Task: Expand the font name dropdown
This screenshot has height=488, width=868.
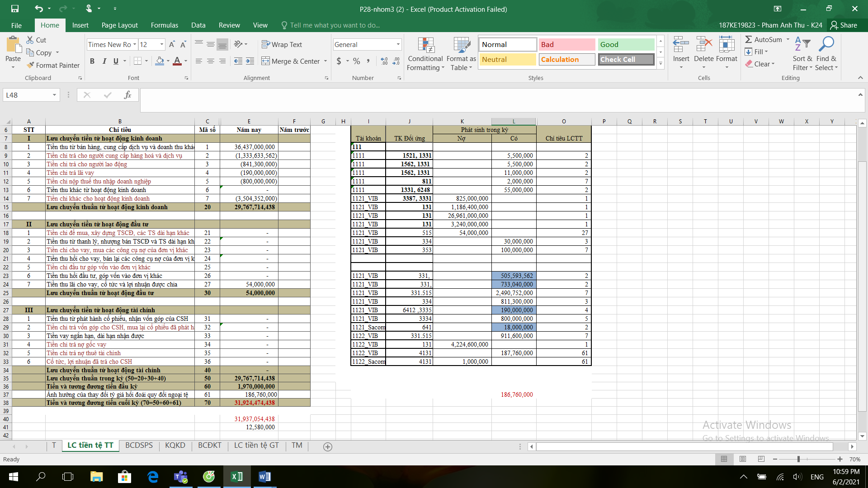Action: [135, 45]
